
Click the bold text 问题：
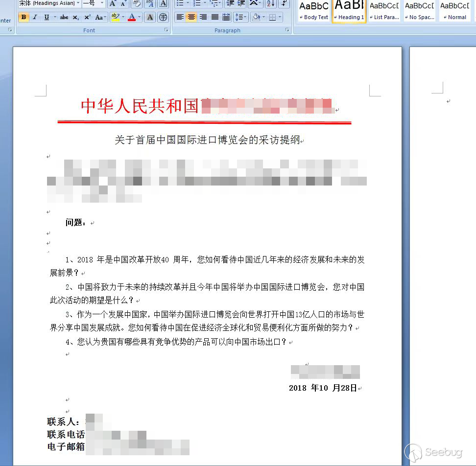click(x=76, y=222)
